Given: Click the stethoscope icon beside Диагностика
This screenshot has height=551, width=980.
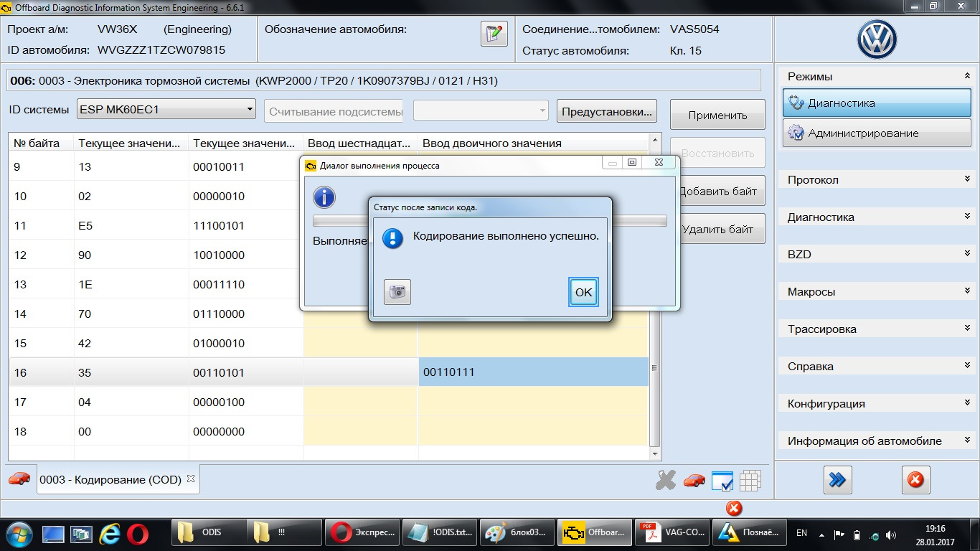Looking at the screenshot, I should coord(796,103).
